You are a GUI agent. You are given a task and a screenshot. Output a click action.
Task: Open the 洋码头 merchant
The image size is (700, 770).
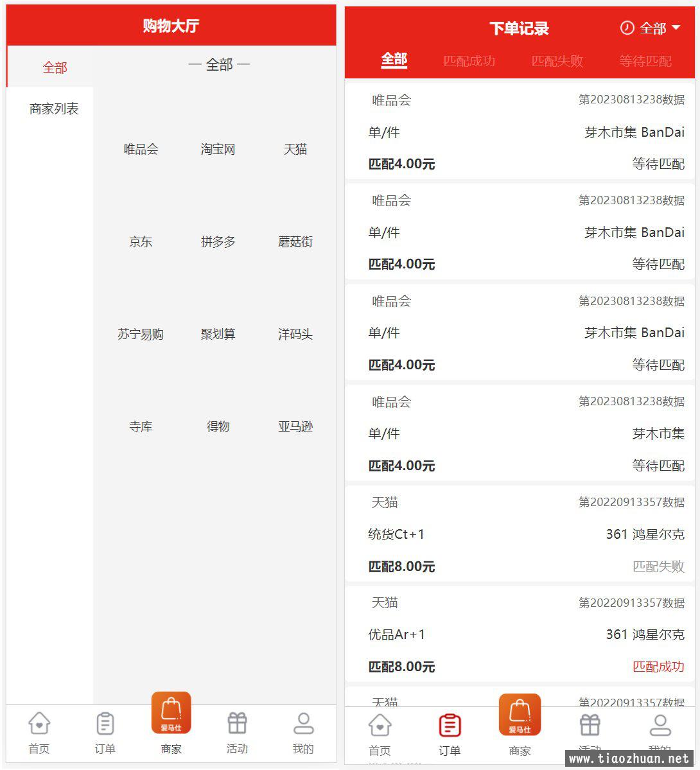pos(295,335)
